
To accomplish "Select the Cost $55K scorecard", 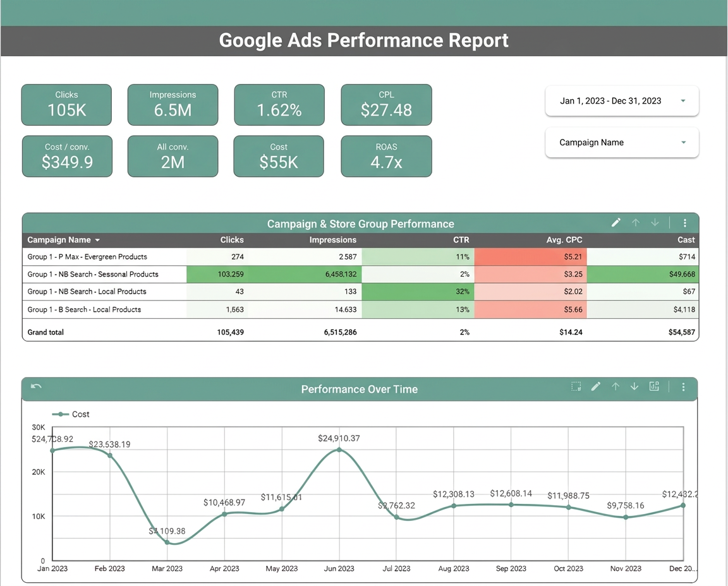I will click(x=279, y=157).
